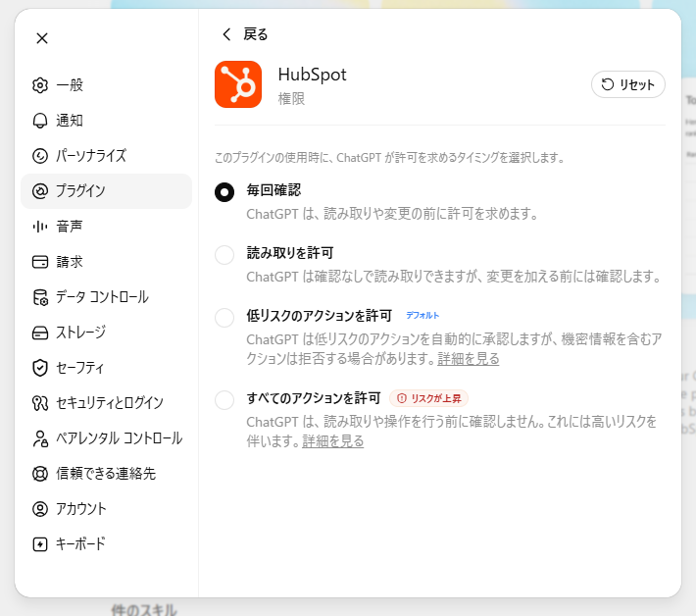This screenshot has width=696, height=616.
Task: Enable すべてのアクションを許可 radio option
Action: [x=224, y=400]
